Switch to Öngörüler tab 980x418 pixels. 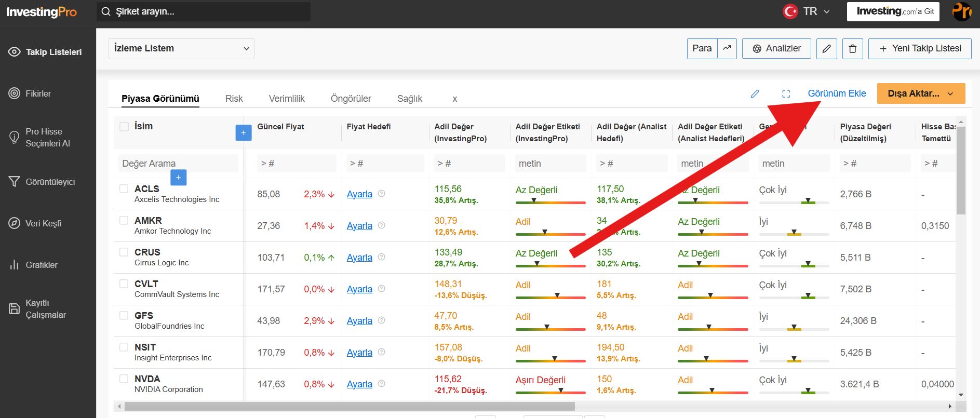(351, 99)
